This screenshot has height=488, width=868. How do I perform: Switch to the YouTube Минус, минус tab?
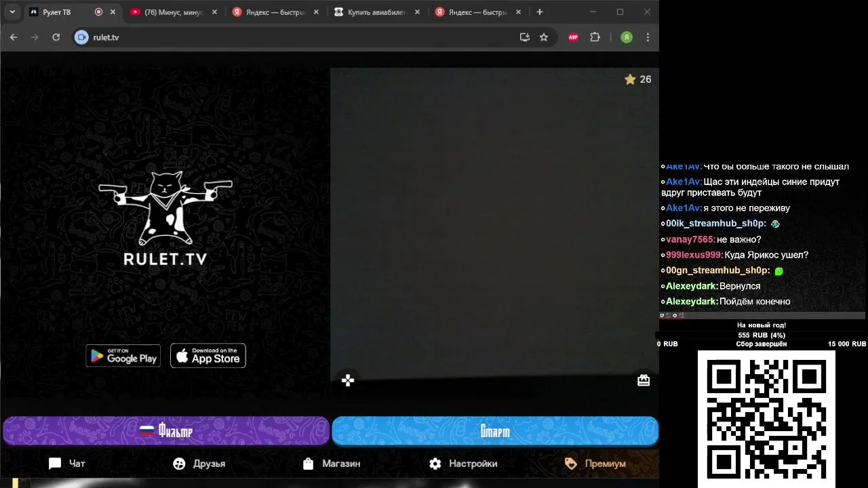pyautogui.click(x=174, y=12)
